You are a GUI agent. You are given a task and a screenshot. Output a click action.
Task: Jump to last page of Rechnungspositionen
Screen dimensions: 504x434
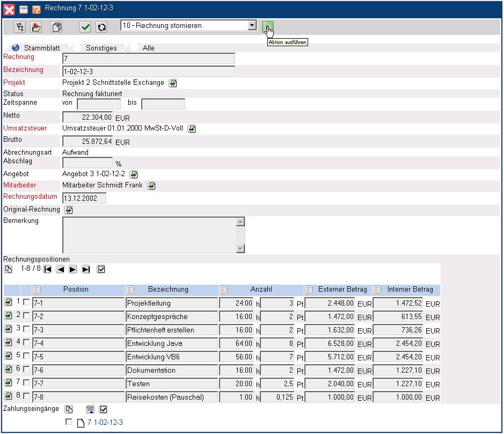click(x=86, y=269)
